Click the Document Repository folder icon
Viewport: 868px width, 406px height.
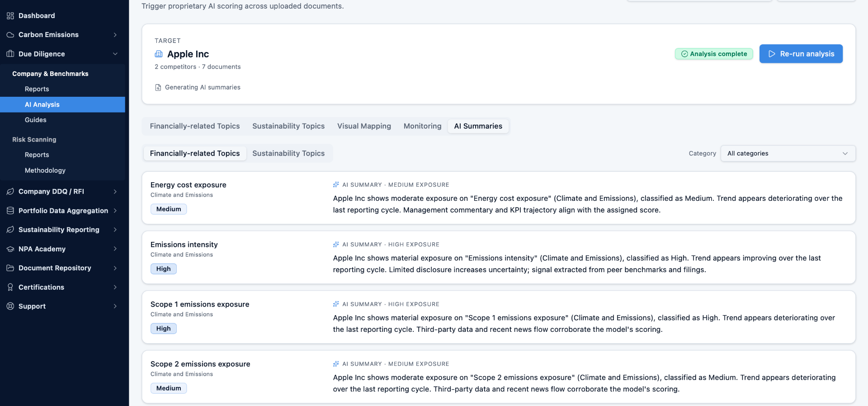point(10,268)
